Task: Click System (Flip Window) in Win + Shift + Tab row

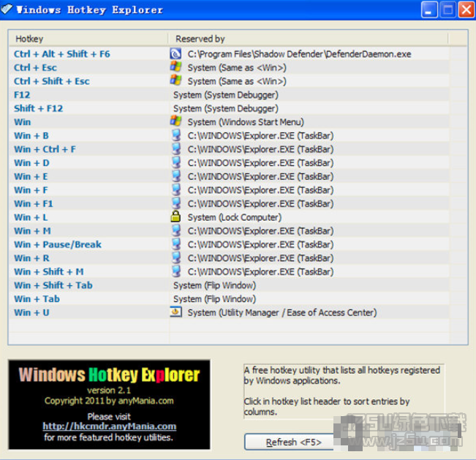Action: (214, 285)
